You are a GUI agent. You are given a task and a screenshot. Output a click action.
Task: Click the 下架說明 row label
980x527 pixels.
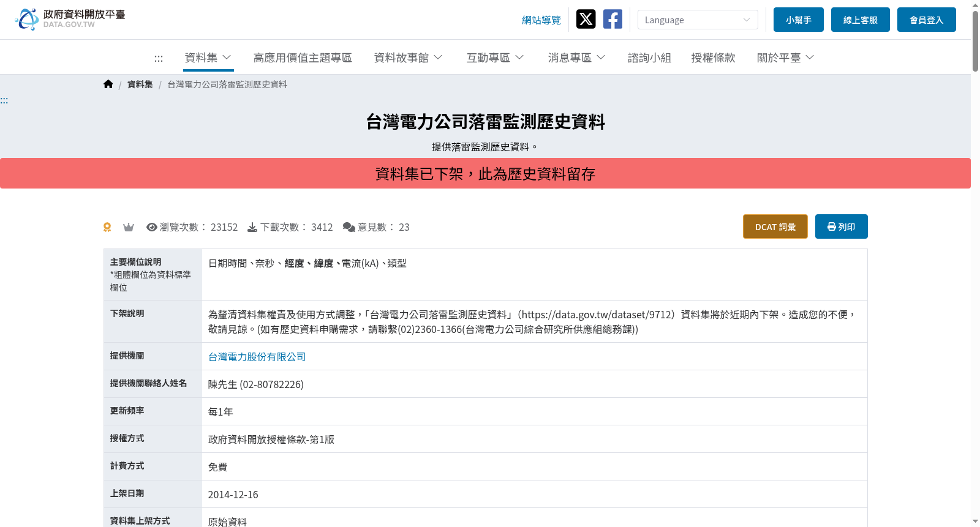coord(127,313)
